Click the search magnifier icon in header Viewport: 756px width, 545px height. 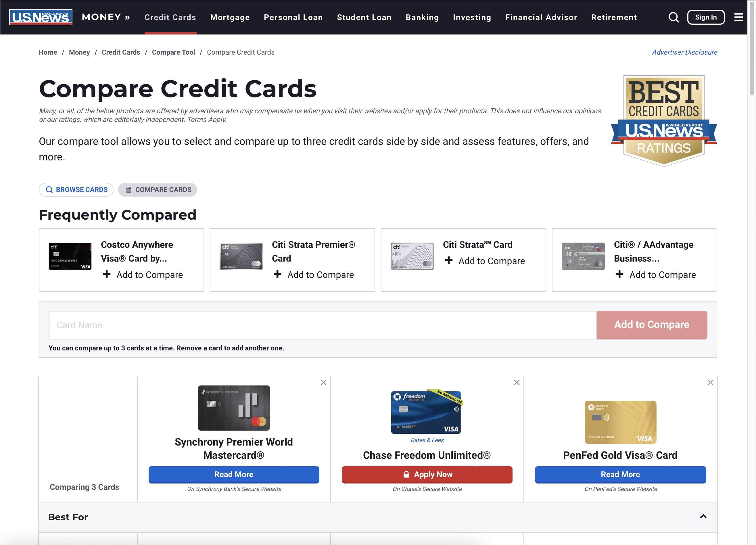pos(673,17)
